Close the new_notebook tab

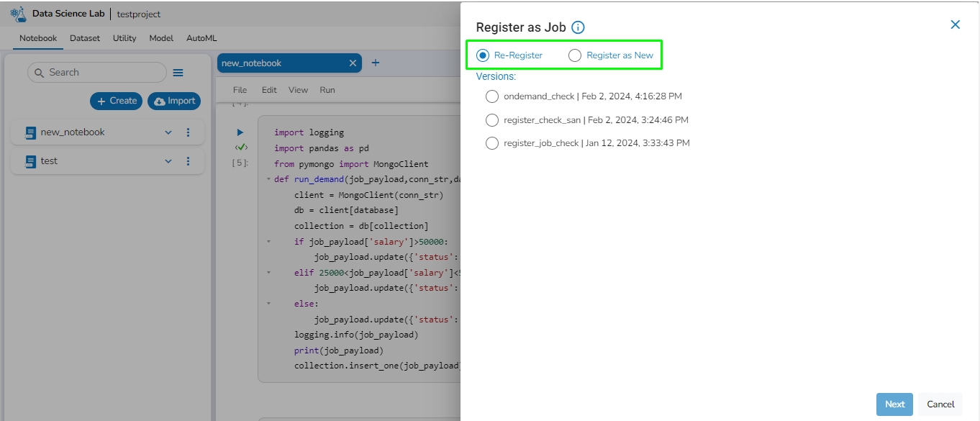[353, 63]
